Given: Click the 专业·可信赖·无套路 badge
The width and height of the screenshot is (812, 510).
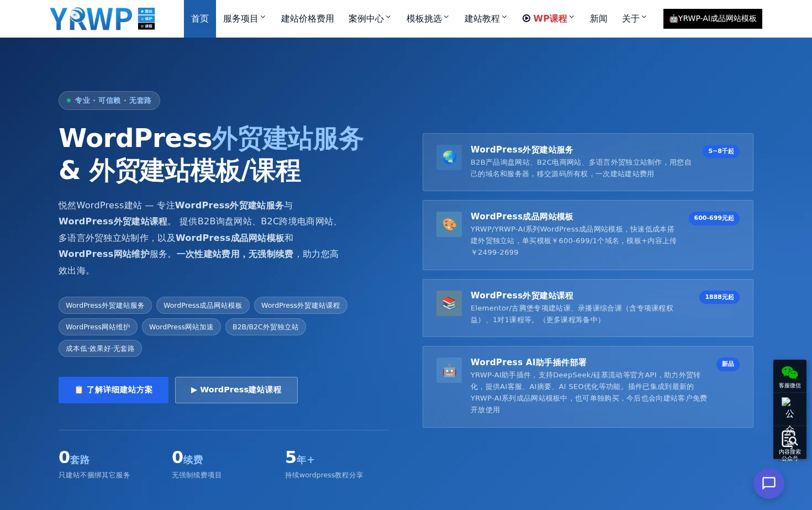Looking at the screenshot, I should [109, 101].
